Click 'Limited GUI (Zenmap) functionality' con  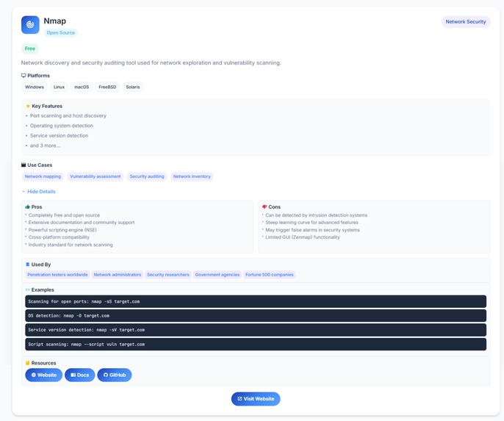point(303,237)
